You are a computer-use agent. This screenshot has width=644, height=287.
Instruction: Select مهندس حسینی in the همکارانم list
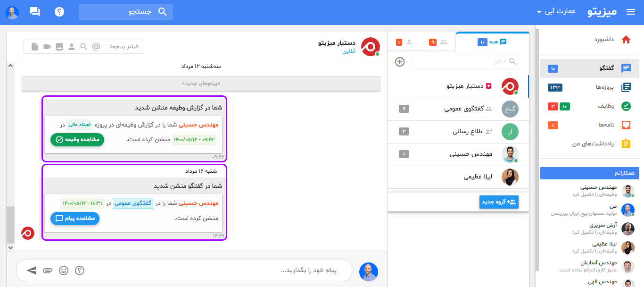(590, 191)
